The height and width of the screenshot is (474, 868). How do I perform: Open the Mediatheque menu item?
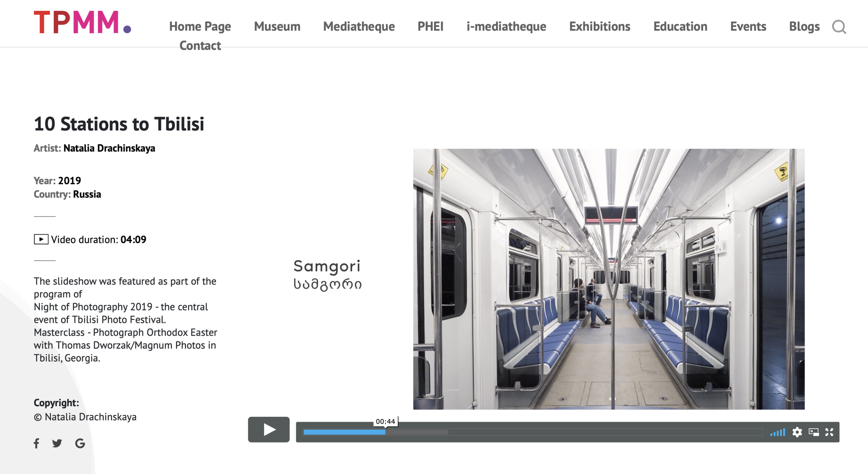click(359, 26)
